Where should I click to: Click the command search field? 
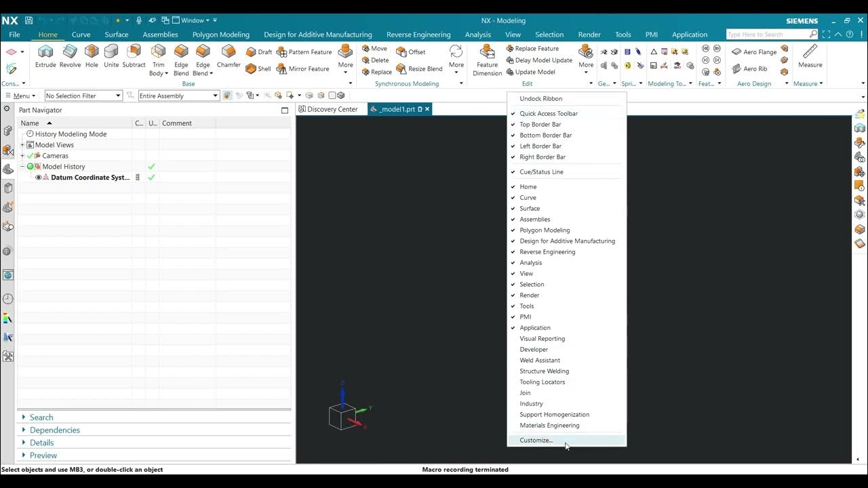click(767, 34)
